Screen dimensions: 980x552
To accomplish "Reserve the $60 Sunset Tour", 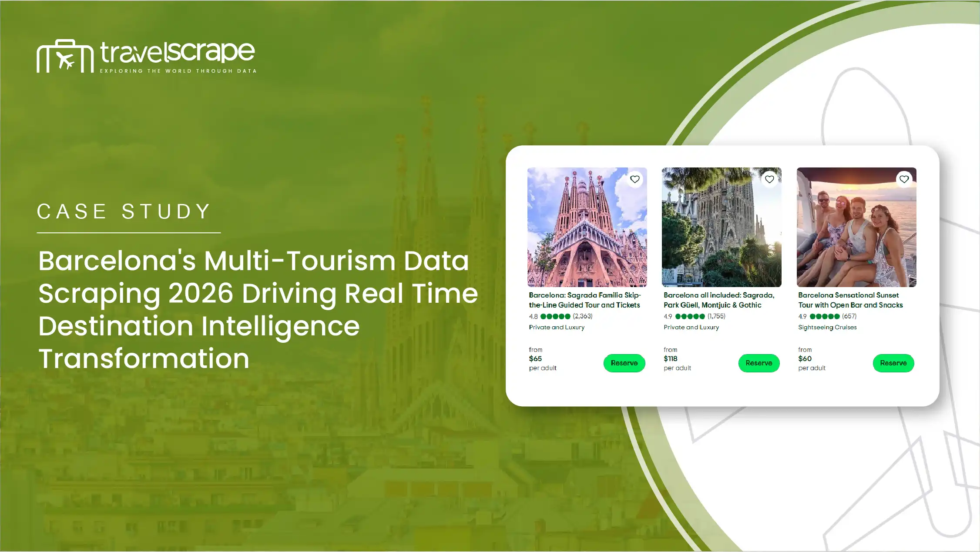I will pos(893,363).
